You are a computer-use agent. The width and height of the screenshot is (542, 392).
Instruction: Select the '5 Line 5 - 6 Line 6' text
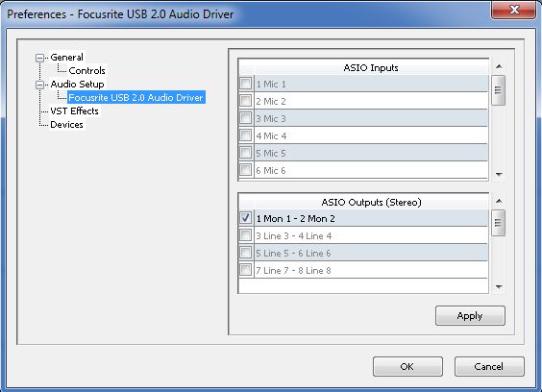[293, 254]
